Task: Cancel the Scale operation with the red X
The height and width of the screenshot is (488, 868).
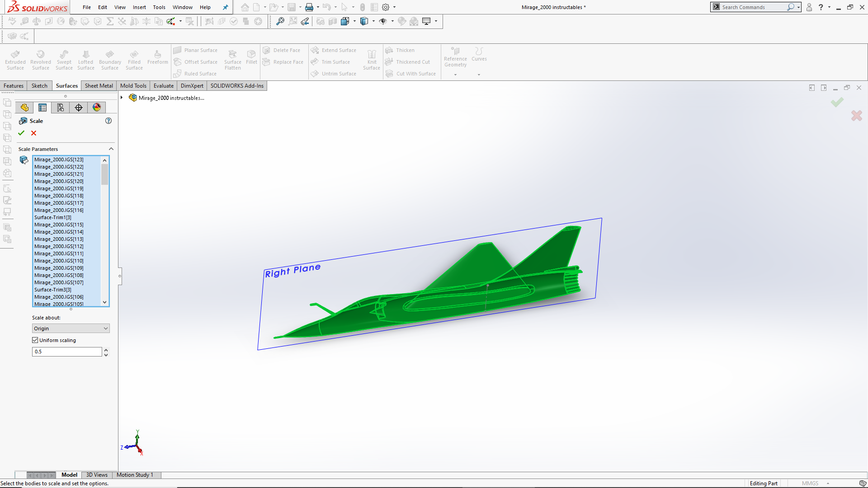Action: 33,133
